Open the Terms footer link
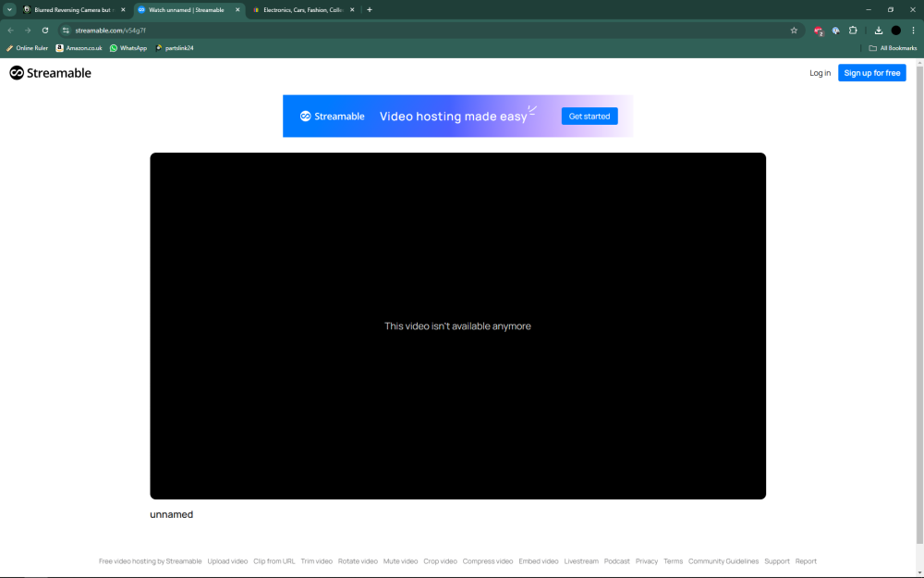The image size is (924, 578). coord(673,561)
